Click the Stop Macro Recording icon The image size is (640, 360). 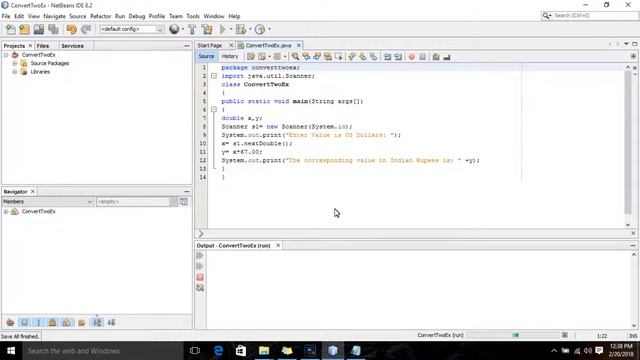tap(422, 57)
